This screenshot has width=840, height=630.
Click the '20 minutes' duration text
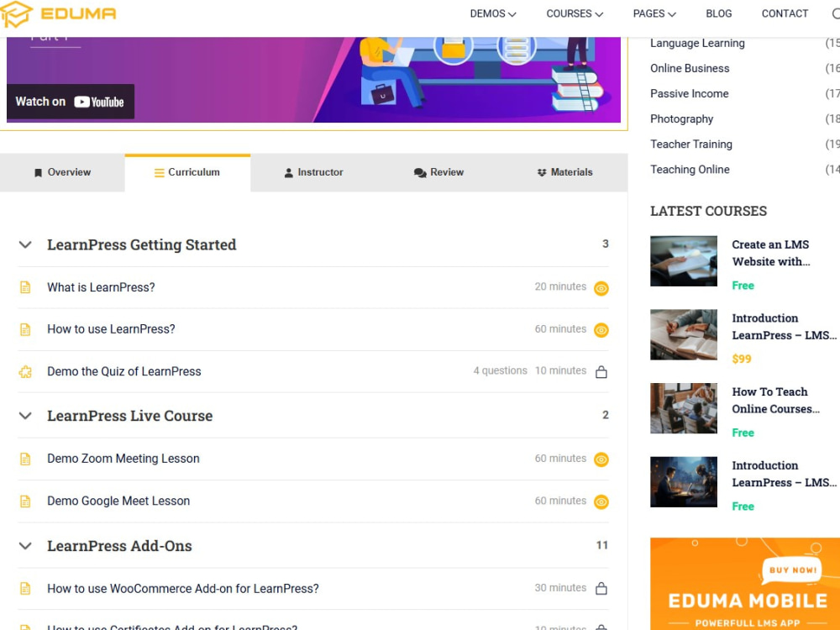click(560, 286)
